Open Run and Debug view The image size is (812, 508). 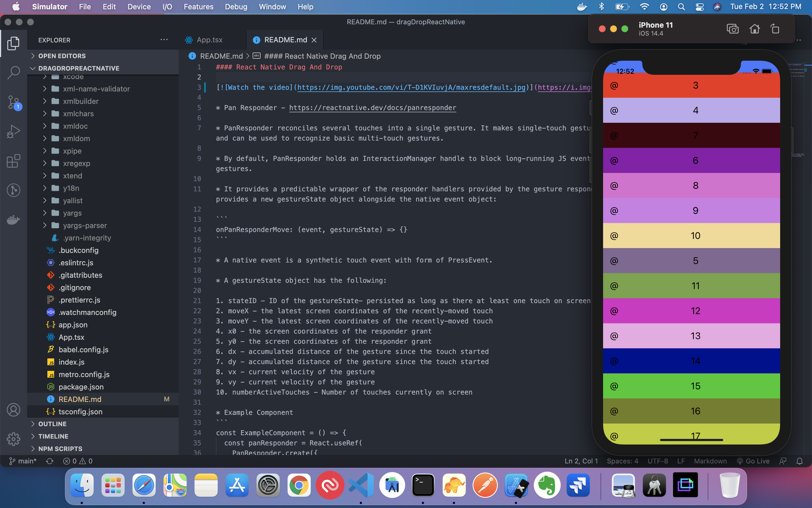click(14, 131)
